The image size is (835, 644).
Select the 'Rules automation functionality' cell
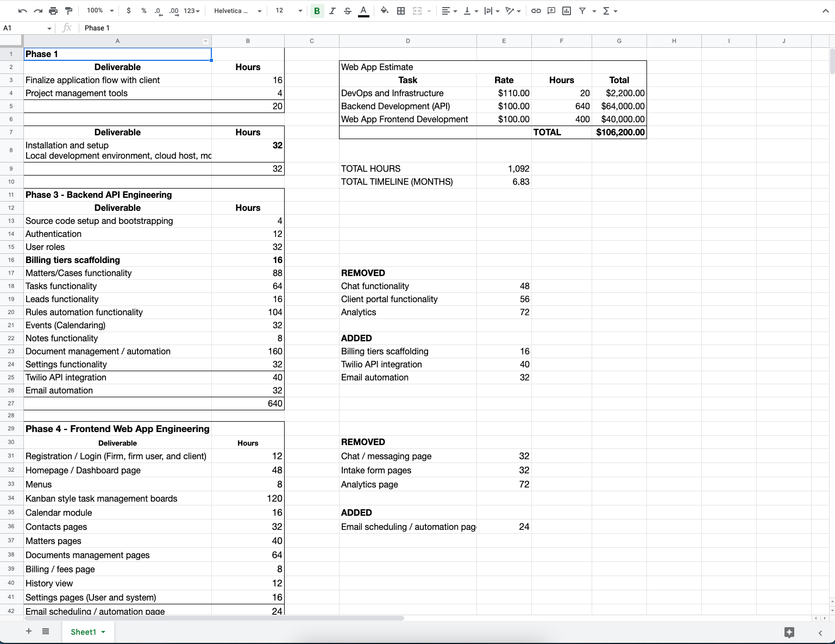117,312
